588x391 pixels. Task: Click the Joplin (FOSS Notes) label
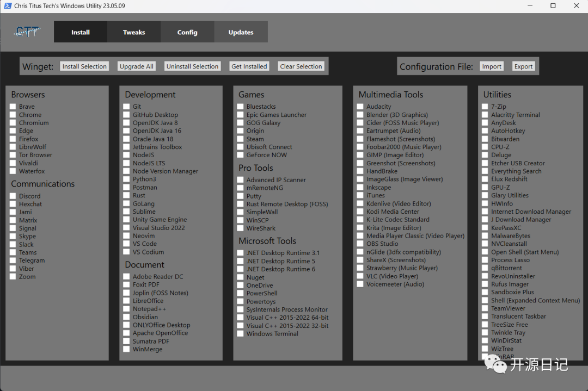click(161, 293)
